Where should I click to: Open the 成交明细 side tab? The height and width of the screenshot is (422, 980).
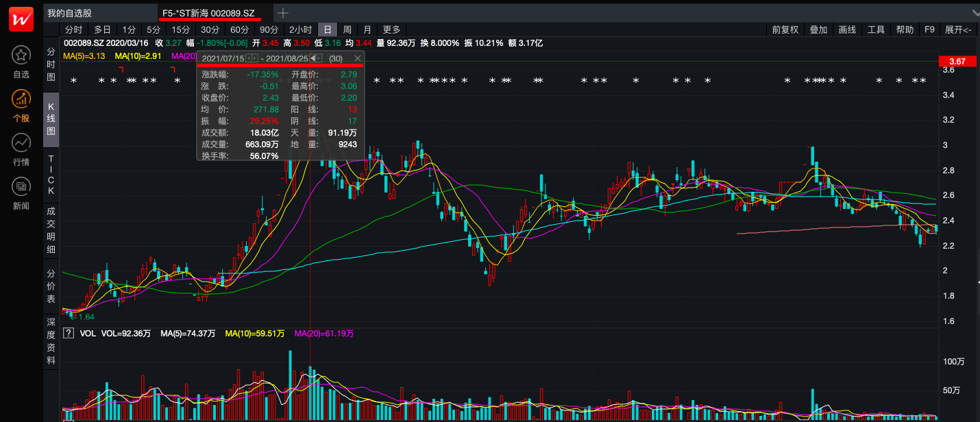point(51,232)
